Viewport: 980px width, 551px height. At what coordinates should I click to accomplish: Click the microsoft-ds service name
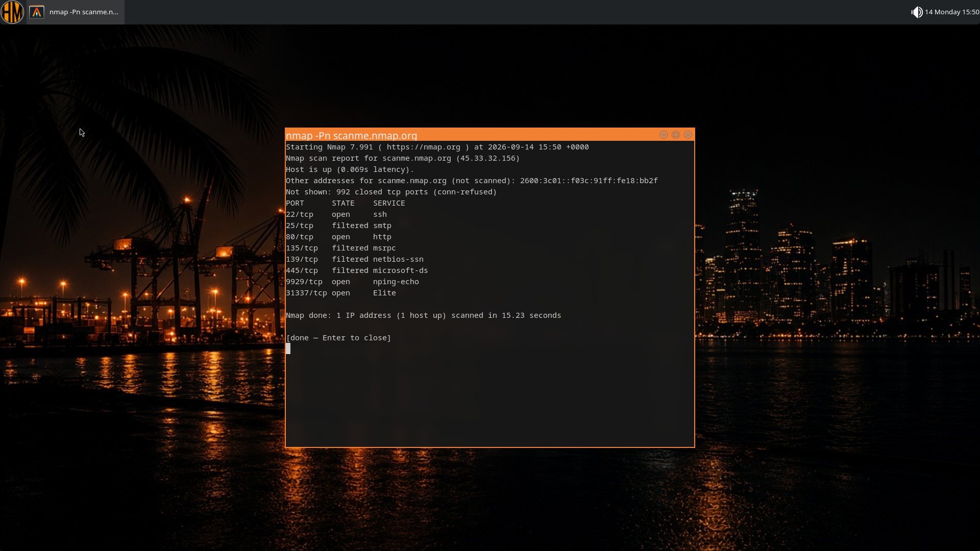[x=401, y=270]
